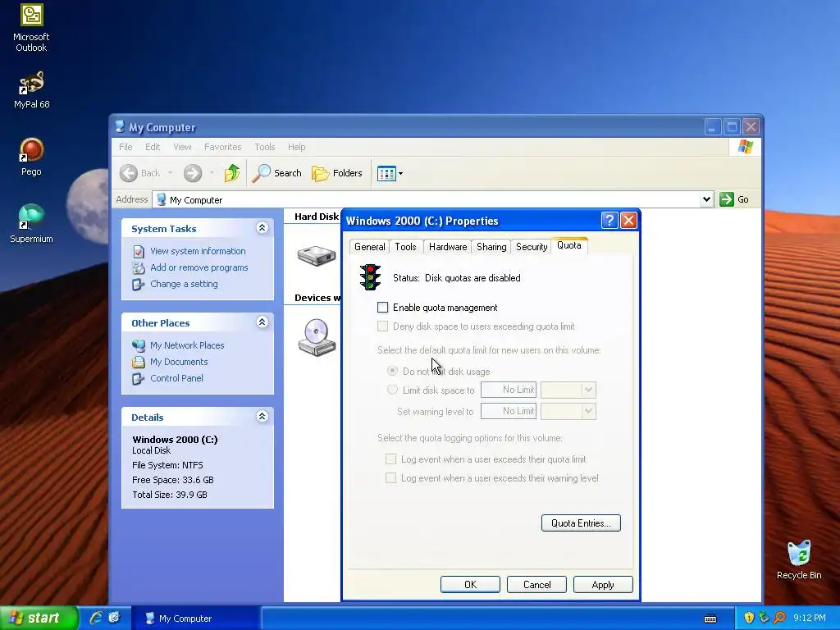Click My Computer taskbar button
The width and height of the screenshot is (840, 630).
pos(195,619)
